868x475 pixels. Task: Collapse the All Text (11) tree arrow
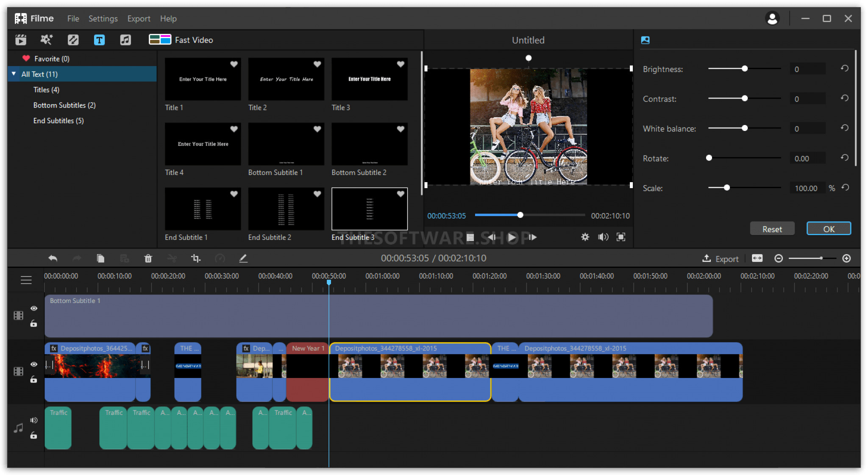[14, 74]
